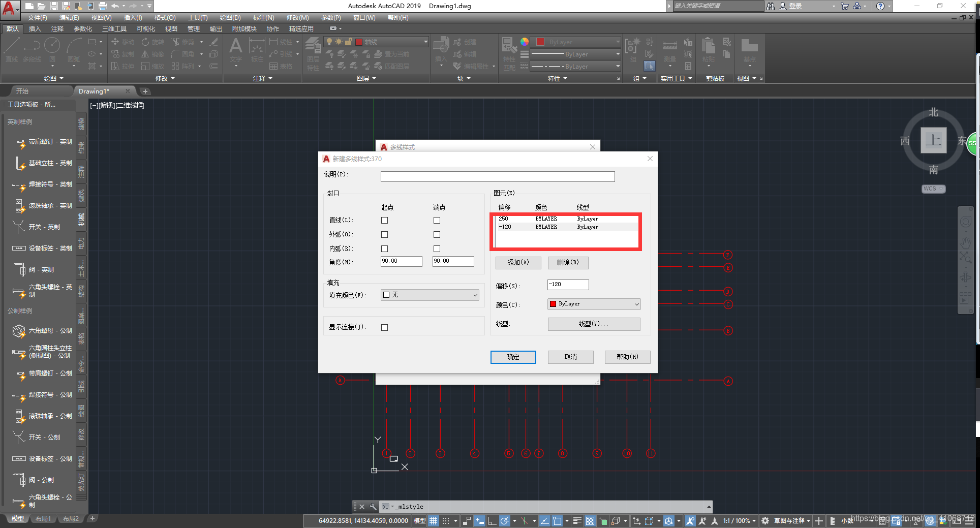
Task: Click the Trim (修剪) tool
Action: pyautogui.click(x=183, y=42)
